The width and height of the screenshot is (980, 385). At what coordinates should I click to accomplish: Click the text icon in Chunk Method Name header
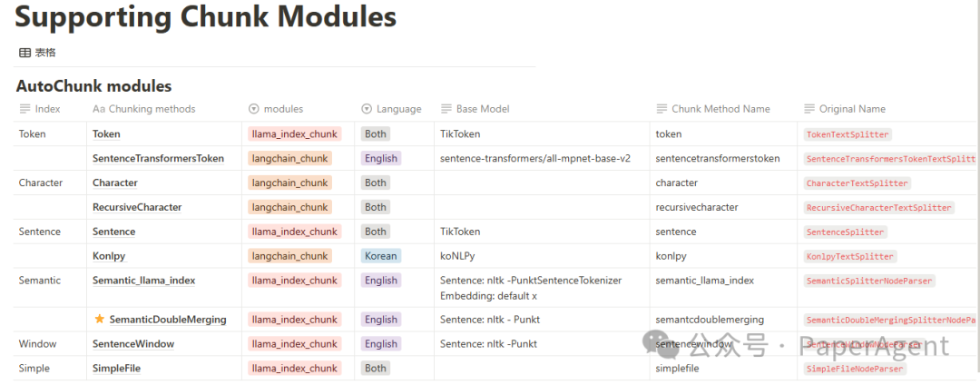(x=661, y=109)
